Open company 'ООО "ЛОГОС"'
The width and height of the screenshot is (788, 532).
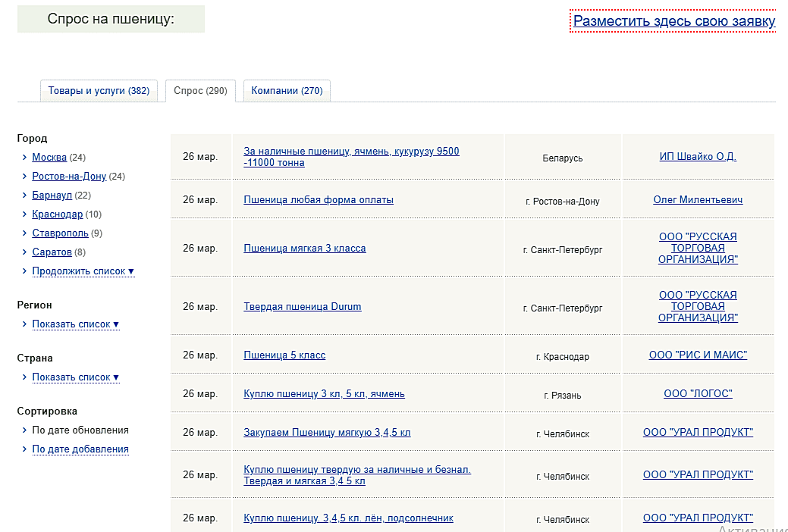coord(698,394)
